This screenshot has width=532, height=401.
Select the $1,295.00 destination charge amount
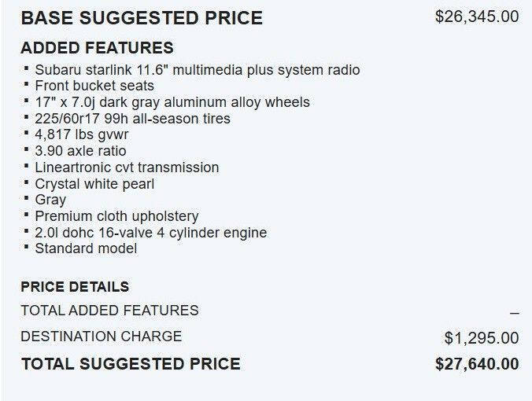(482, 338)
